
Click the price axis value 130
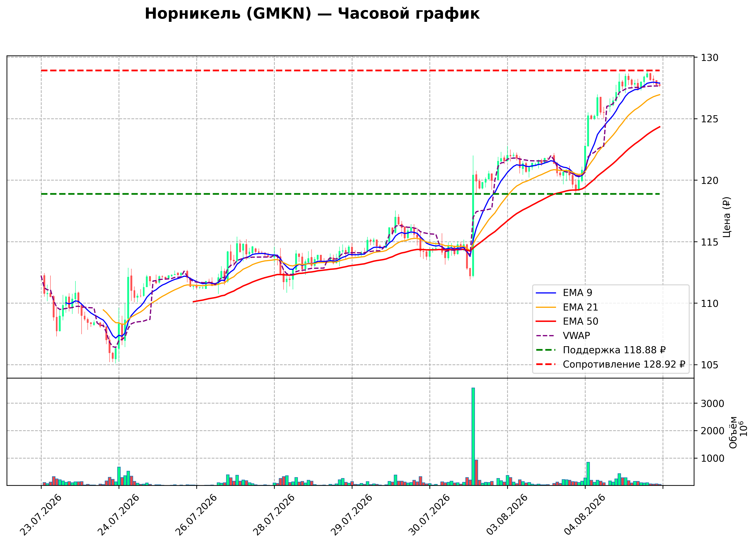click(x=710, y=58)
